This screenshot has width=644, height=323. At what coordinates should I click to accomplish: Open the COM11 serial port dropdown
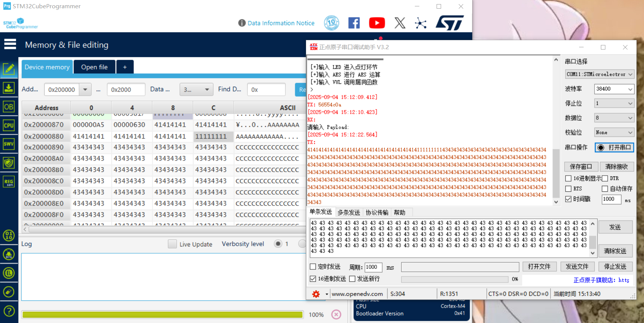pos(599,74)
